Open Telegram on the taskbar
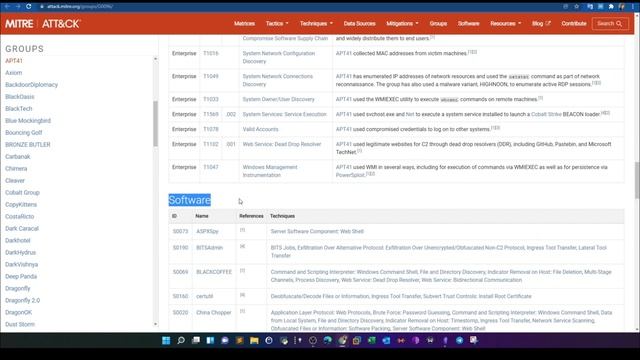Viewport: 640px width, 360px height. 459,340
